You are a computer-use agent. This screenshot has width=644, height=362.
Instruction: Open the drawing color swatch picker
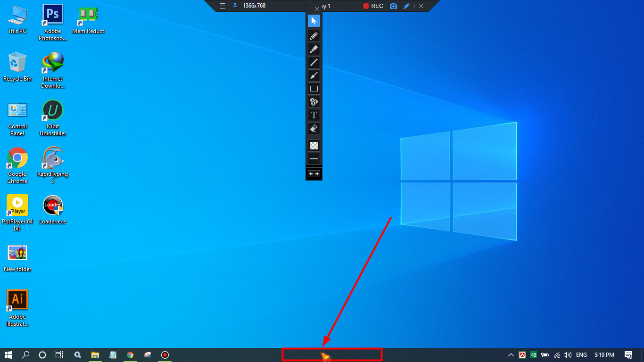pos(314,146)
